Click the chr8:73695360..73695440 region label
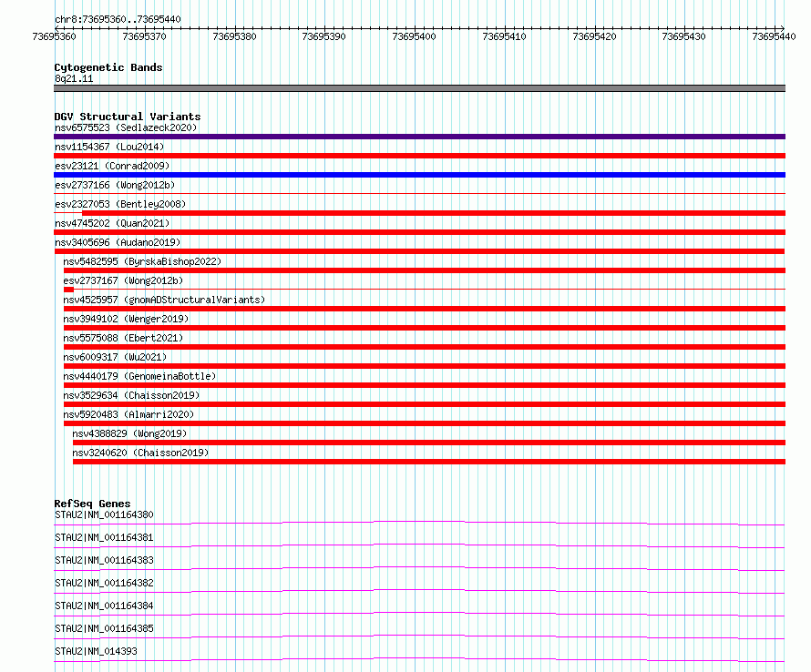 (118, 19)
